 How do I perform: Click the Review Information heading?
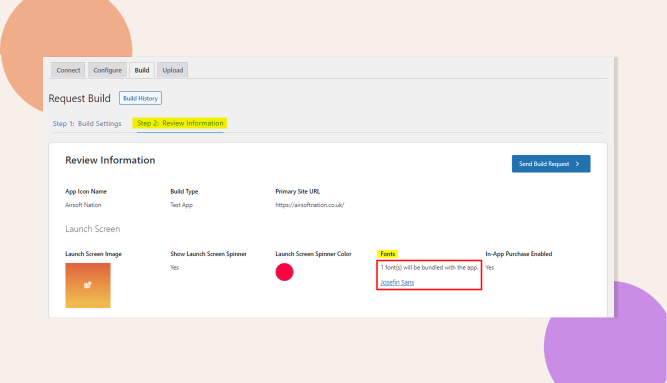110,160
